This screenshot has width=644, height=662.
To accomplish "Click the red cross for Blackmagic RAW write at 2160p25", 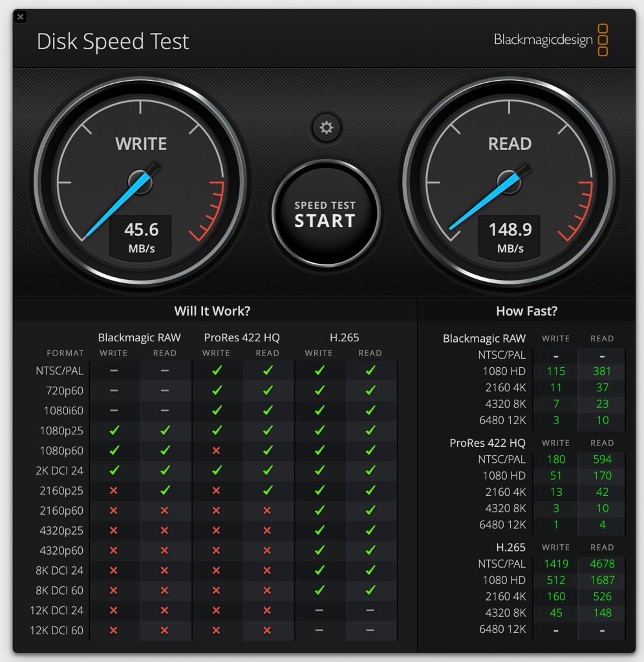I will point(114,491).
